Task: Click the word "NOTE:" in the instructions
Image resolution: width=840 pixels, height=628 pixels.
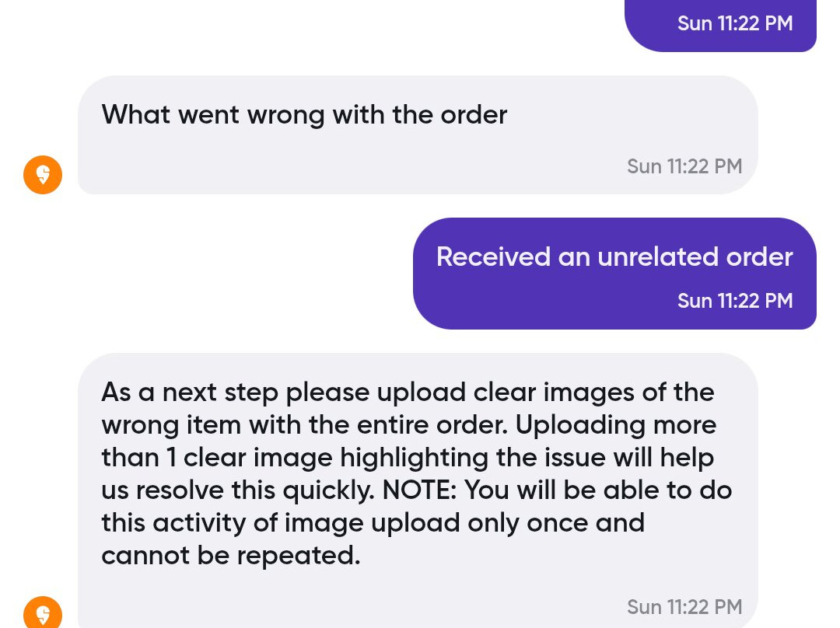Action: pyautogui.click(x=418, y=490)
